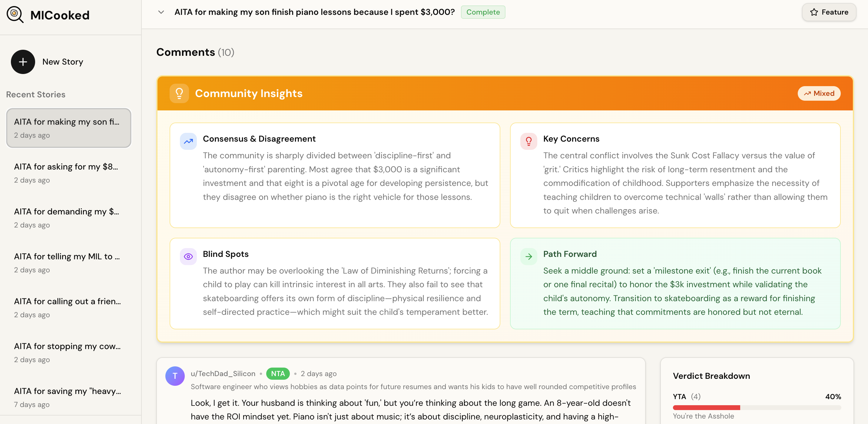Click the Consensus & Disagreement trend icon

(x=188, y=141)
